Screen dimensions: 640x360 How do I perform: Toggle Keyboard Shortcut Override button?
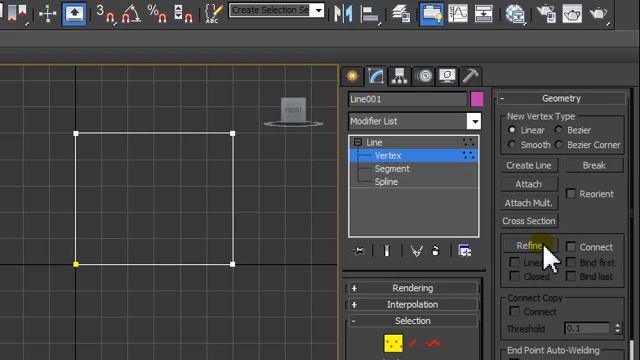(74, 13)
